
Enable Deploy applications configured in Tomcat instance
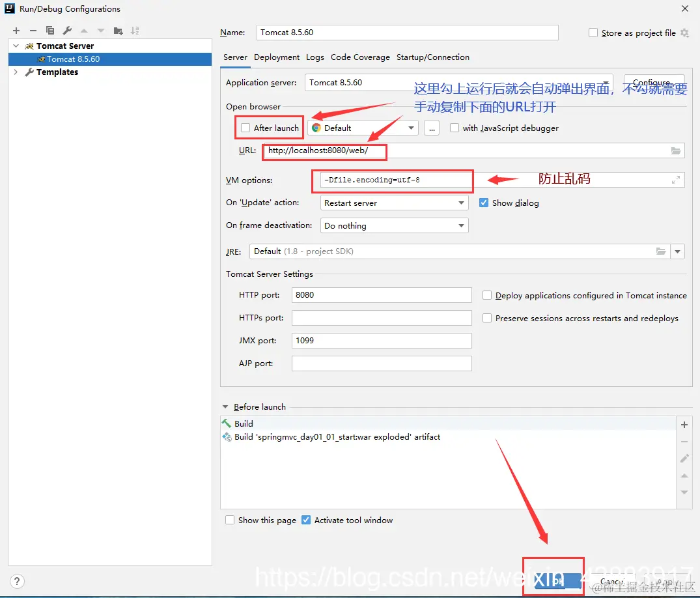(487, 295)
